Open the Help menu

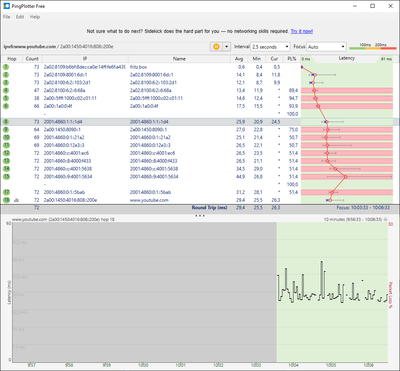(35, 17)
